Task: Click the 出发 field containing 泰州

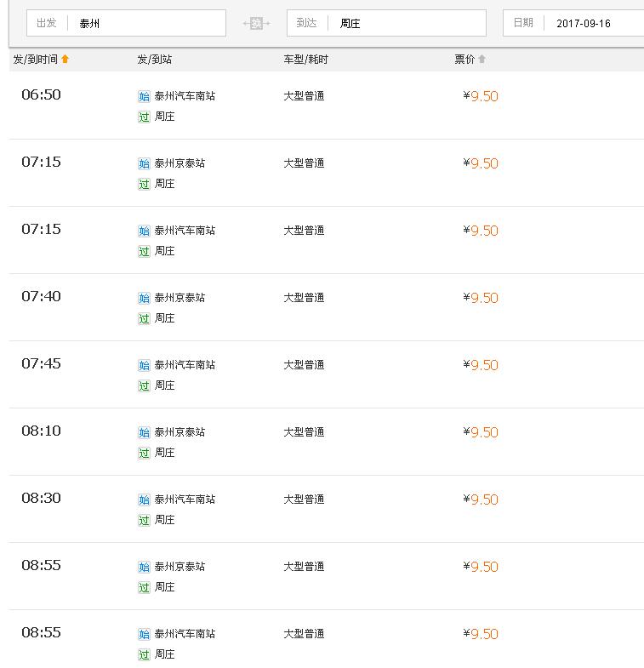Action: coord(145,23)
